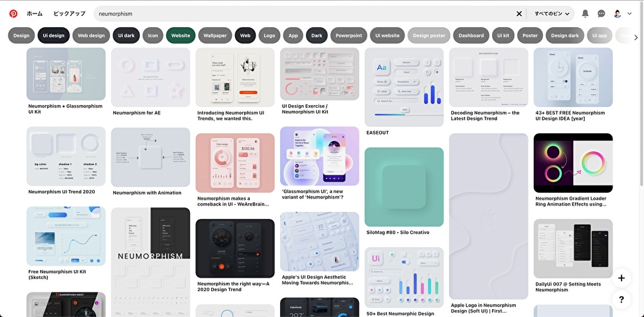Select the Ui dark filter chip
This screenshot has width=644, height=317.
[x=126, y=35]
